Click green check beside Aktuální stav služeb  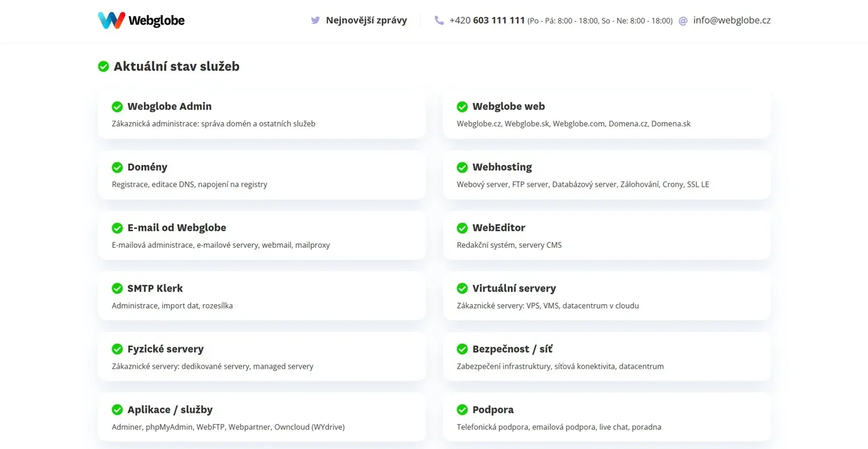coord(104,66)
